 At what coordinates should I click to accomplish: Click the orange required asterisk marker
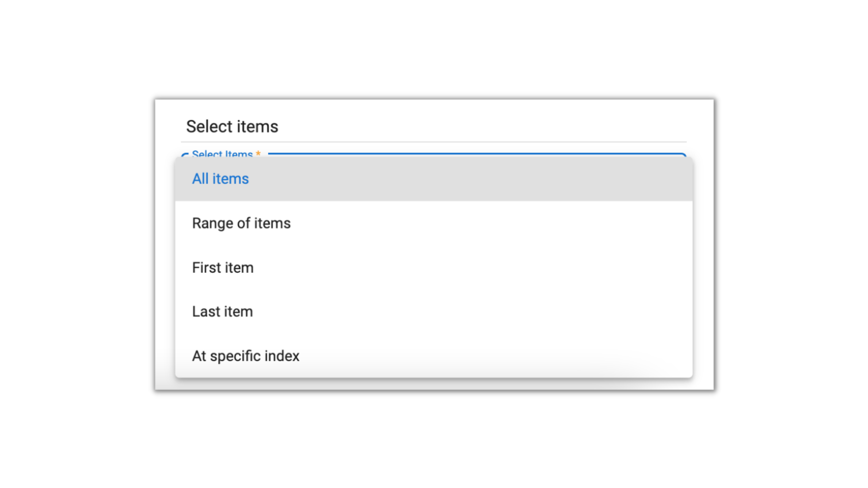(258, 153)
